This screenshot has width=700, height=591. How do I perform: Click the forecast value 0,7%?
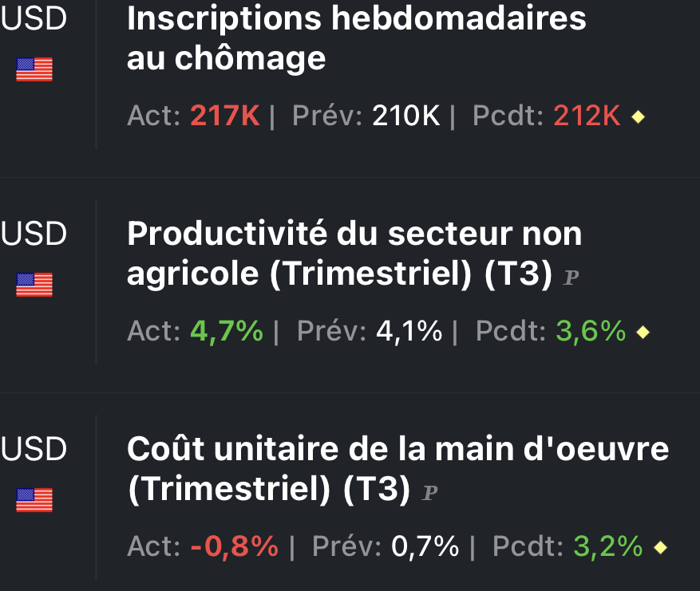pyautogui.click(x=425, y=547)
